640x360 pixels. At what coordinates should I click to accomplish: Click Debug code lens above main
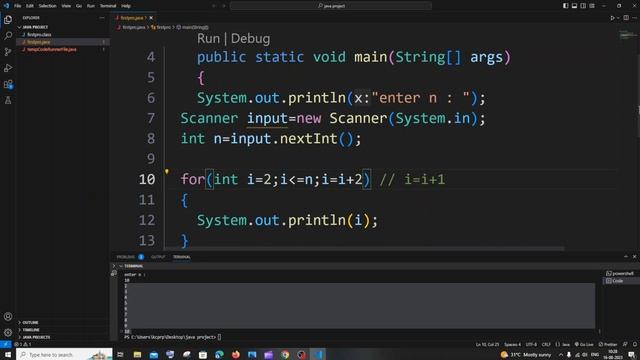250,39
